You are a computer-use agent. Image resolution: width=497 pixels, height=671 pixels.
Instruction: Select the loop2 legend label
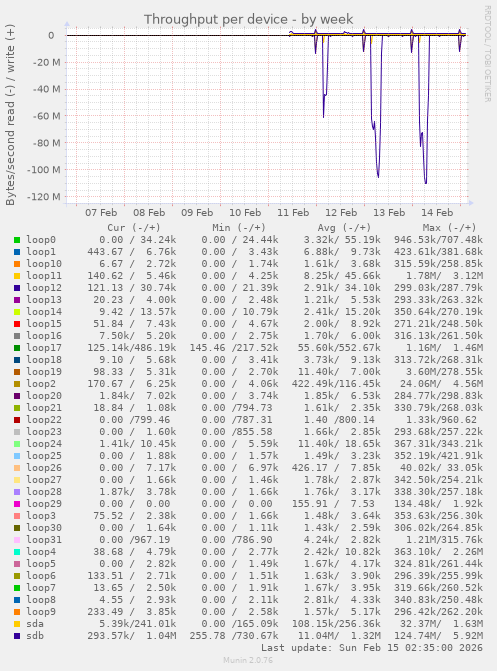point(41,384)
